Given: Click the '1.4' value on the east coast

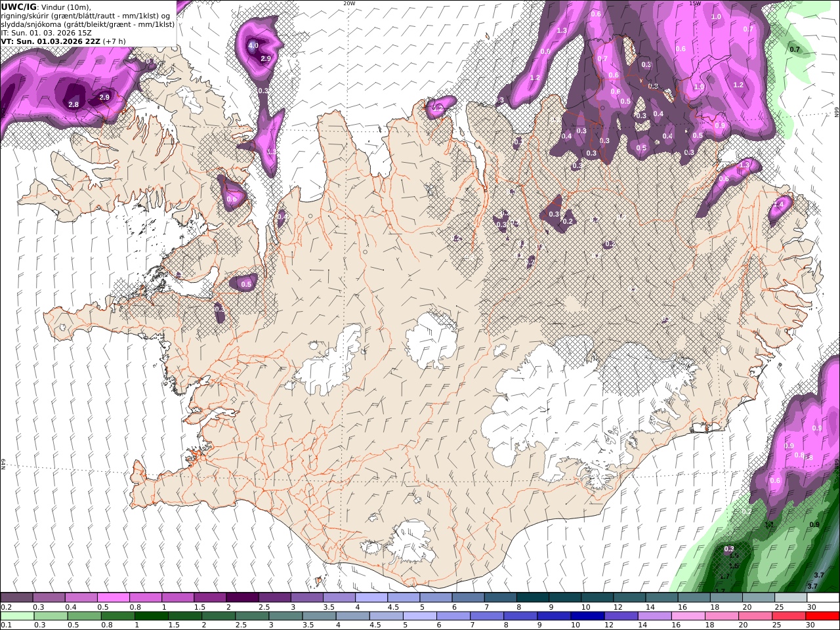Looking at the screenshot, I should (x=779, y=205).
